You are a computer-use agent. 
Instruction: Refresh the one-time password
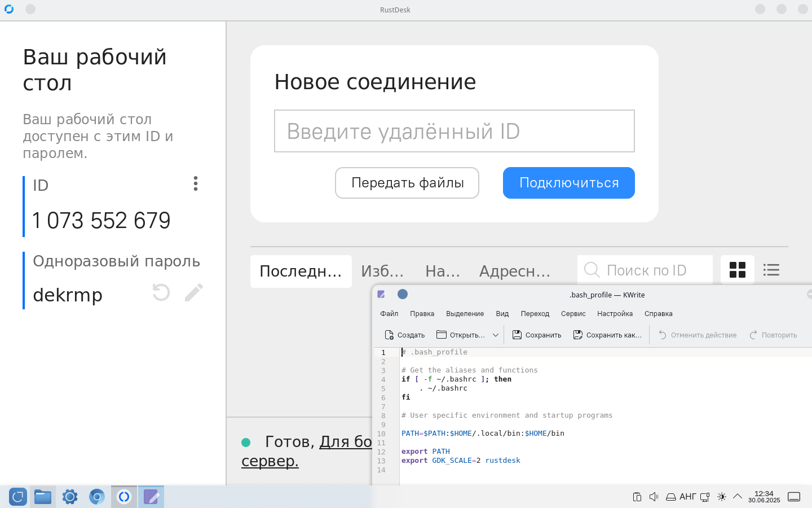161,292
